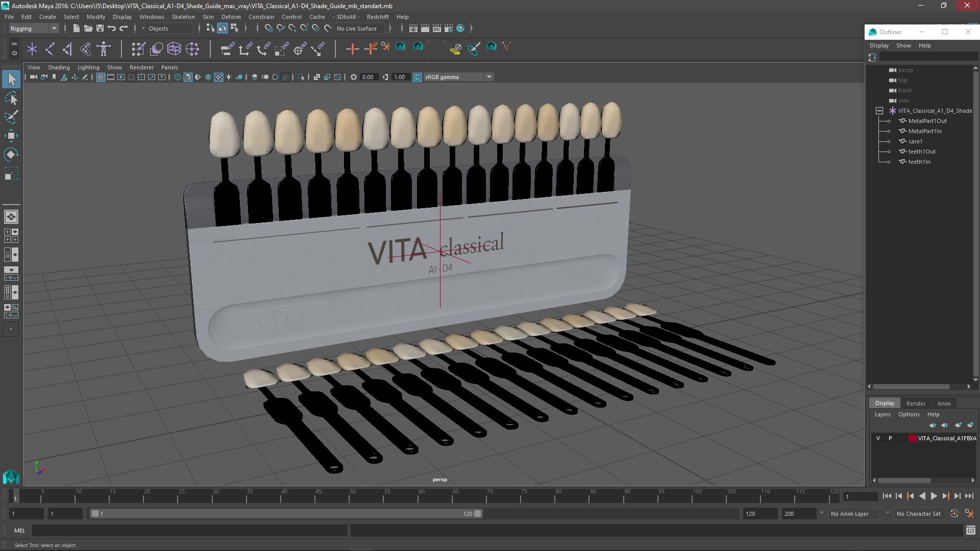Screen dimensions: 980x551
Task: Switch to the Render layers tab
Action: (x=916, y=404)
